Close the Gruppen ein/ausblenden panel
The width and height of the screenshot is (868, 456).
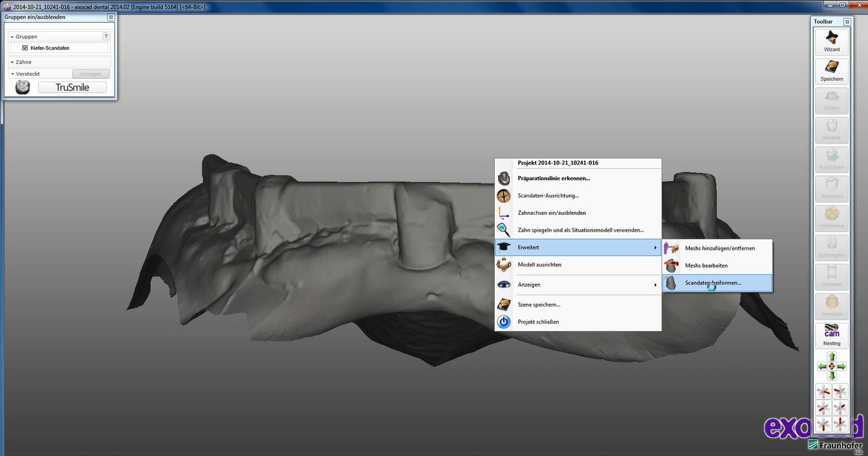(x=111, y=17)
